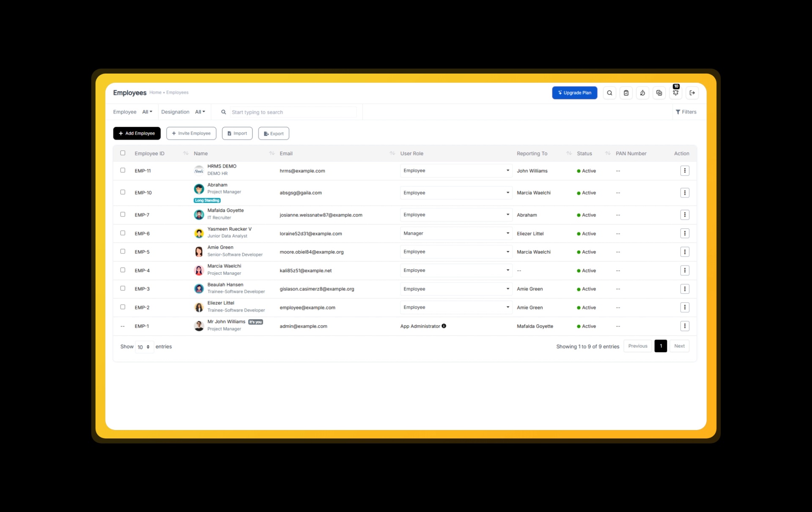Click the Add Employee button
Image resolution: width=812 pixels, height=512 pixels.
pos(137,133)
